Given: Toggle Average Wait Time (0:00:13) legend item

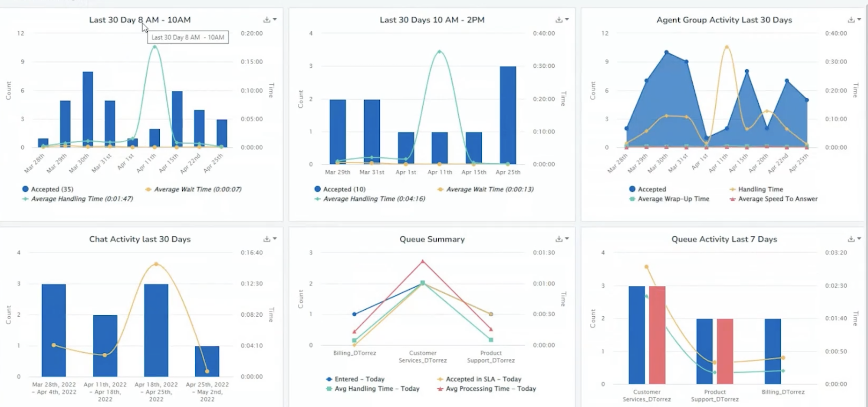Looking at the screenshot, I should tap(485, 189).
